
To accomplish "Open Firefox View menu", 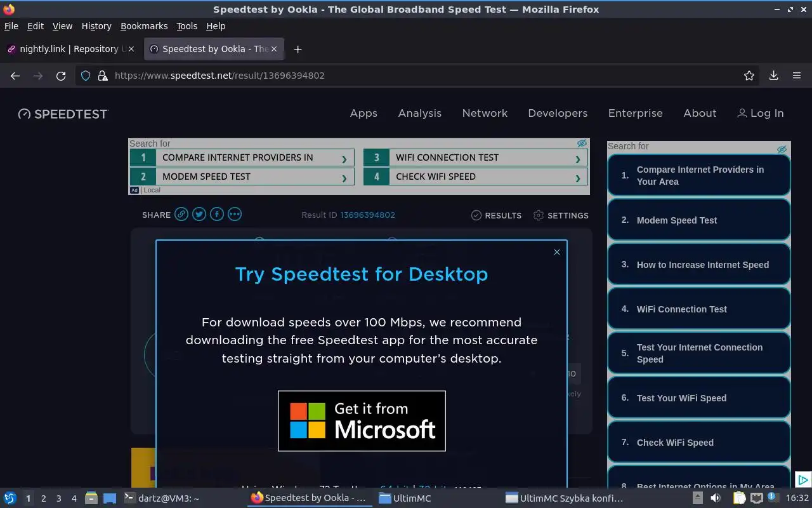I will (x=62, y=26).
